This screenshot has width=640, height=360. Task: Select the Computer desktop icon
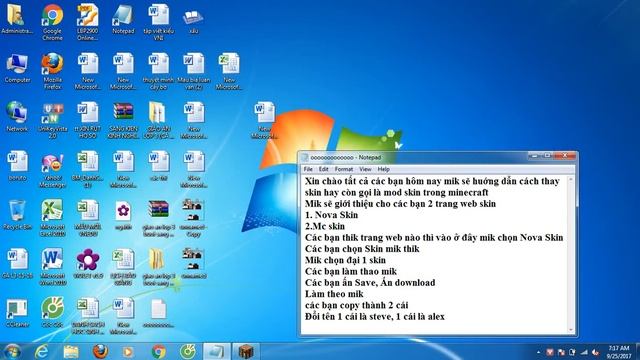pyautogui.click(x=17, y=69)
